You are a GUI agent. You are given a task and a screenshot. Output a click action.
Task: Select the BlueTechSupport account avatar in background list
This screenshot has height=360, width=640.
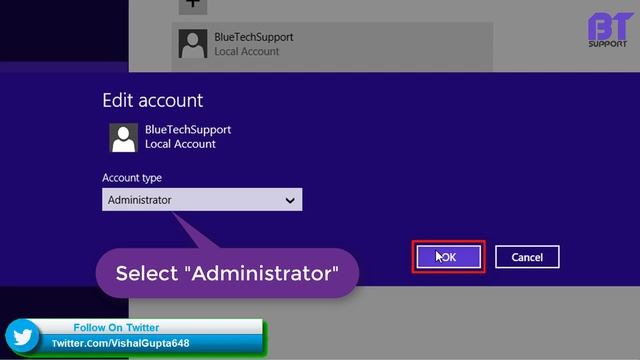coord(193,44)
